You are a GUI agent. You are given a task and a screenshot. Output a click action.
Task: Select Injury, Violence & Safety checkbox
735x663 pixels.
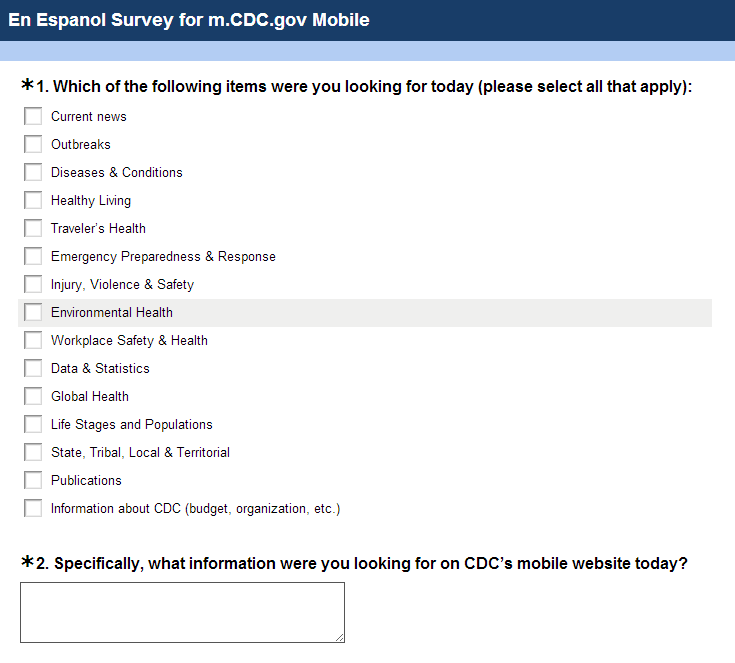[x=33, y=284]
